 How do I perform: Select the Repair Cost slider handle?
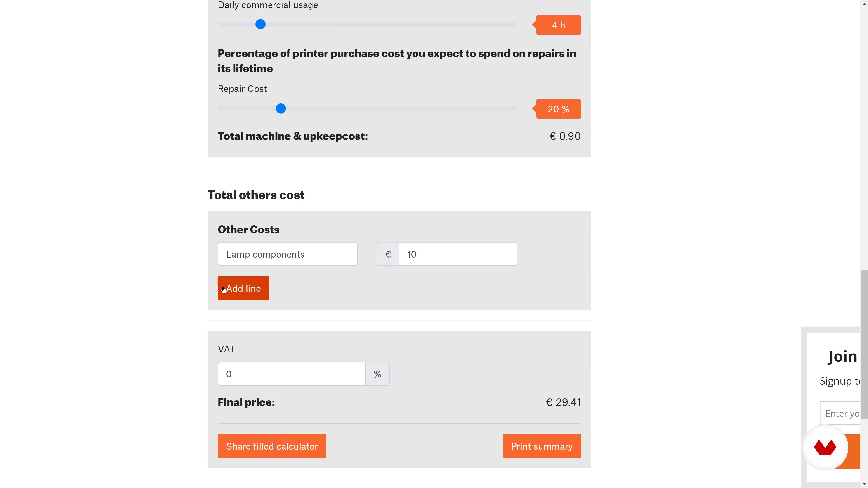click(x=281, y=108)
